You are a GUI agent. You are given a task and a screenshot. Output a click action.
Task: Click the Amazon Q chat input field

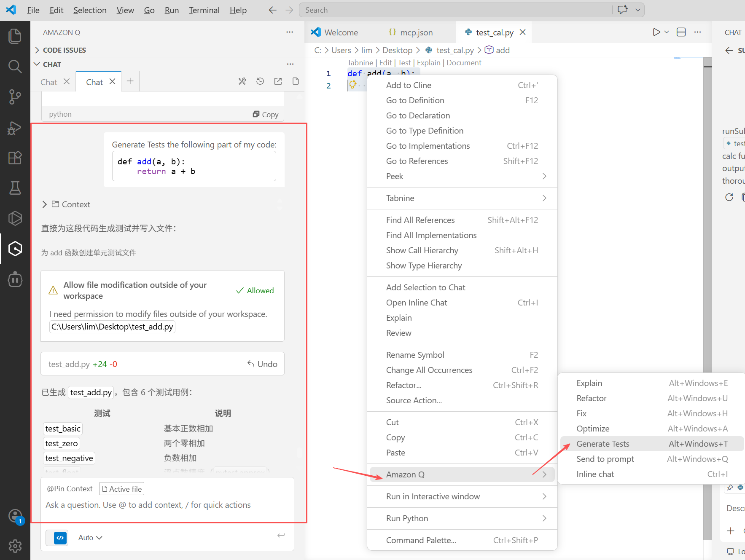(167, 505)
